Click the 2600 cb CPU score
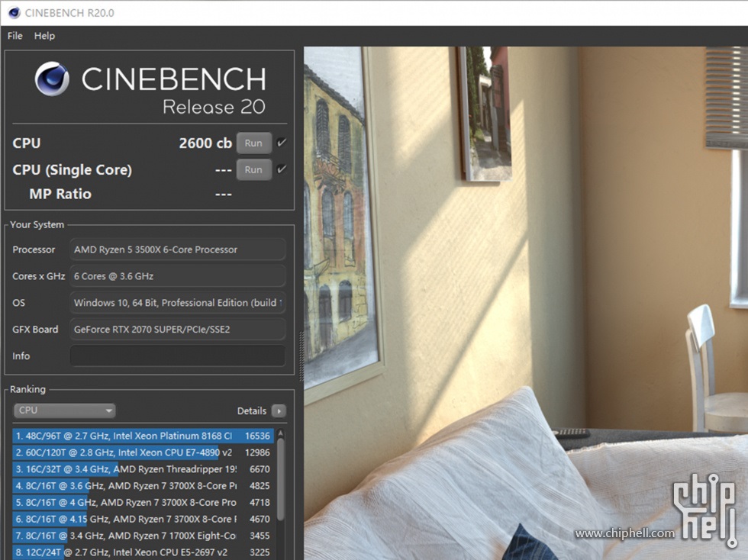748x560 pixels. pos(205,143)
